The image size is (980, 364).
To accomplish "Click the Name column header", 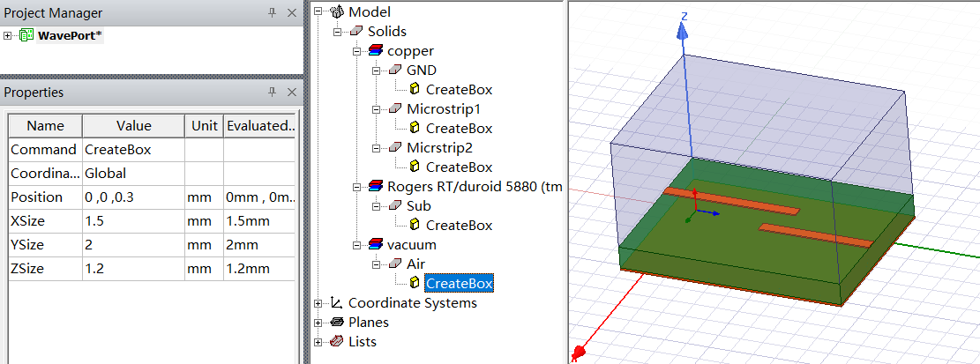I will coord(45,126).
